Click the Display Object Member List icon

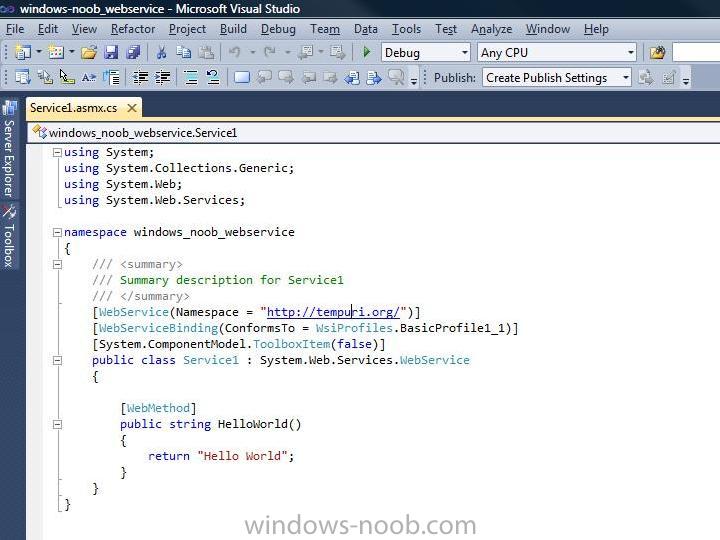pos(22,78)
